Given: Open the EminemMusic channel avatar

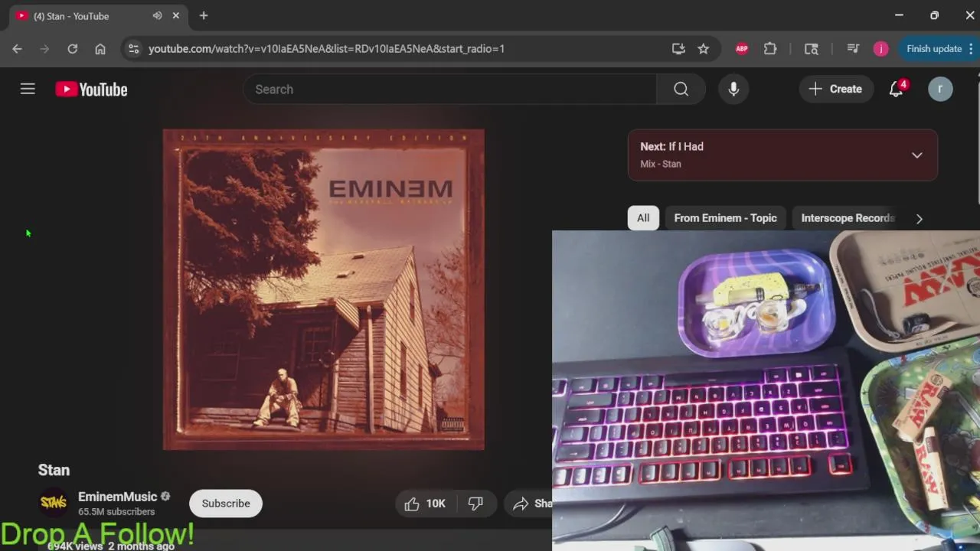Looking at the screenshot, I should (x=54, y=503).
